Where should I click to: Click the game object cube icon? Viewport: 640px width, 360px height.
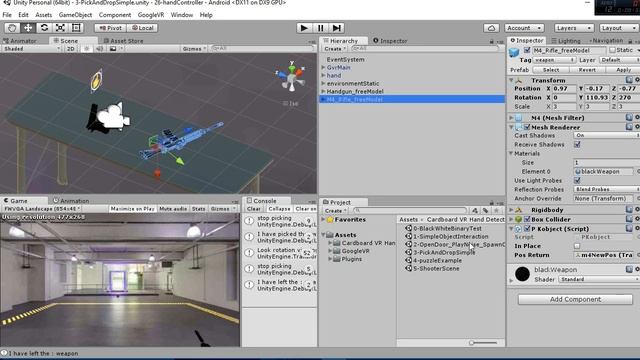coord(514,52)
